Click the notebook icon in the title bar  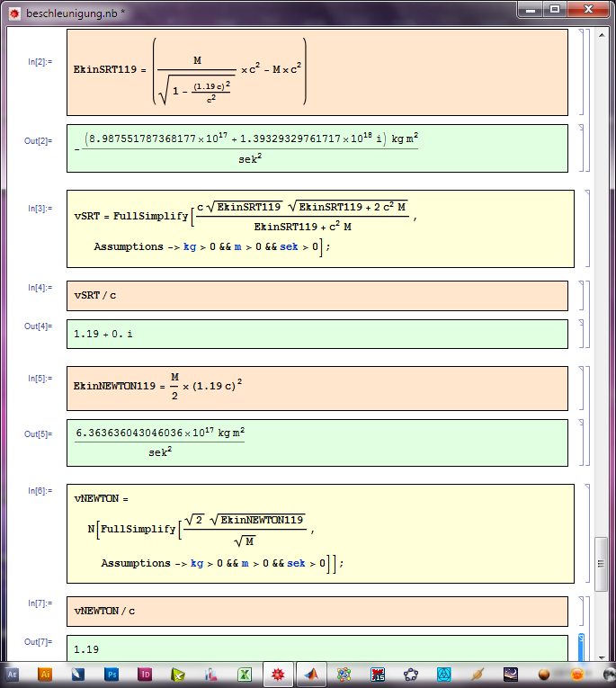tap(14, 13)
